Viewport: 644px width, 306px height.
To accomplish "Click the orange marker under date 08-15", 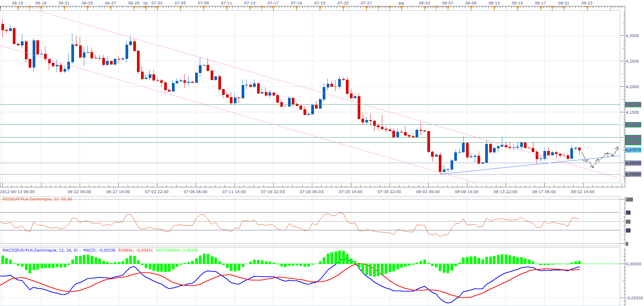I will click(517, 8).
